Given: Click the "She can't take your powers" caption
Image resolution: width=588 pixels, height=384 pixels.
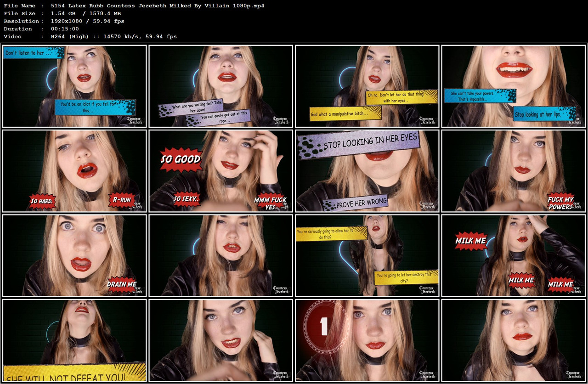Looking at the screenshot, I should [x=480, y=96].
